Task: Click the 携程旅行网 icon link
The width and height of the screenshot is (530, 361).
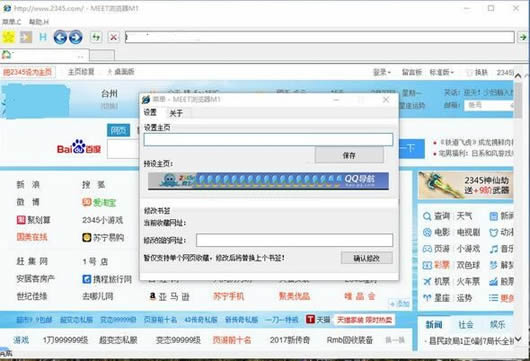Action: click(107, 279)
